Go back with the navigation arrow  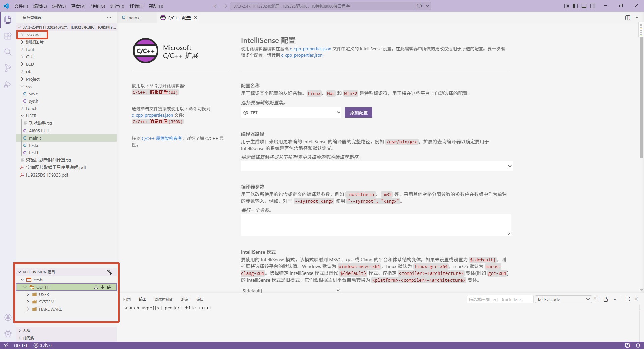pos(216,6)
